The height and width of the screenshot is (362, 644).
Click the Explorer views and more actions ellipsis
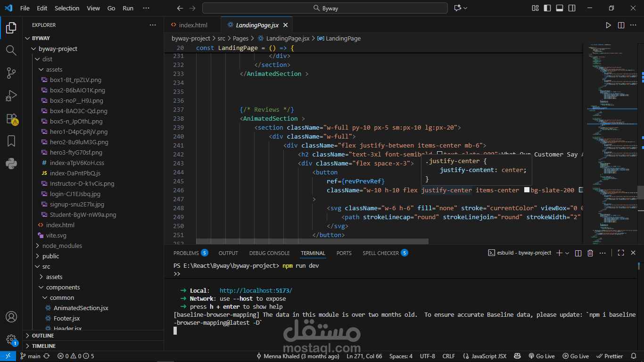point(152,25)
